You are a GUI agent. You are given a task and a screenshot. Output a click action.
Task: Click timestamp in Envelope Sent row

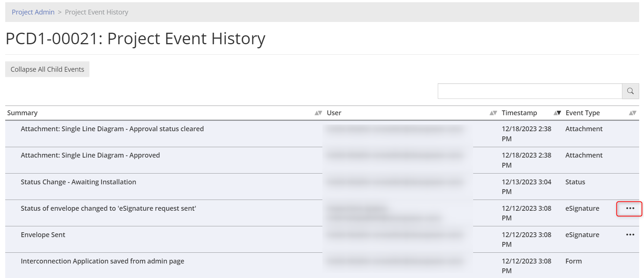click(526, 240)
